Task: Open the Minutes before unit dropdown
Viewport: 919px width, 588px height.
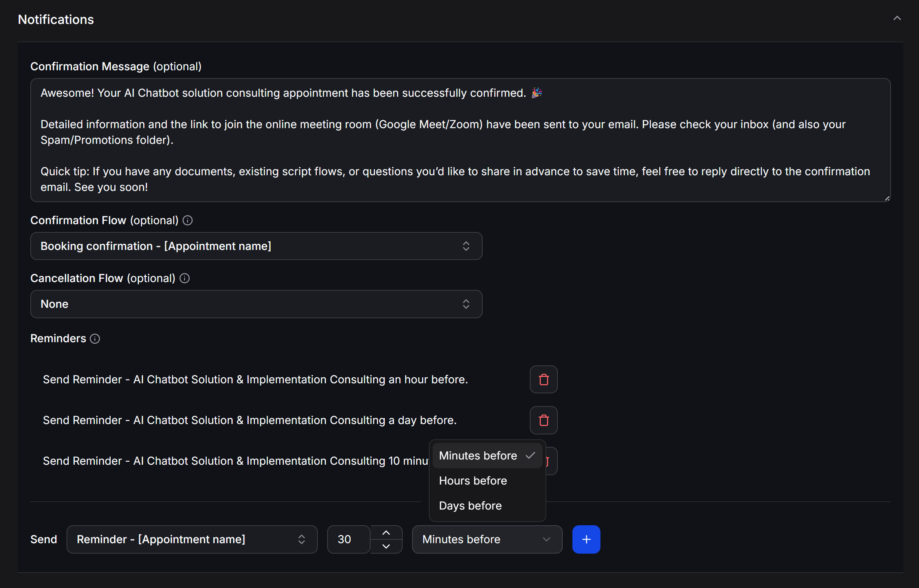Action: pyautogui.click(x=487, y=539)
